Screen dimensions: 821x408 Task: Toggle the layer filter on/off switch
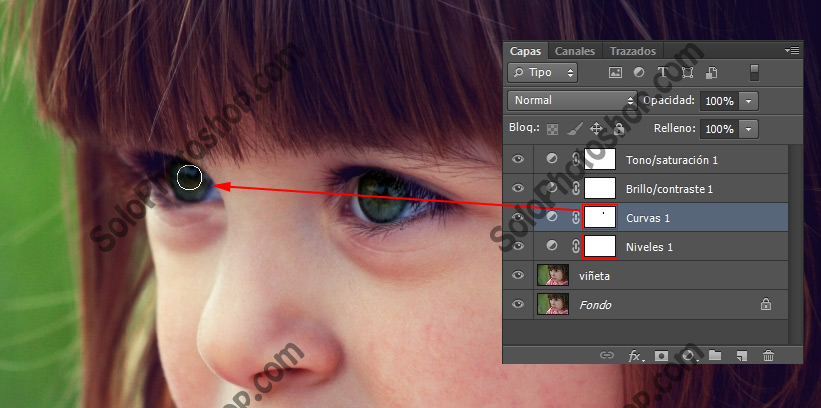[755, 72]
